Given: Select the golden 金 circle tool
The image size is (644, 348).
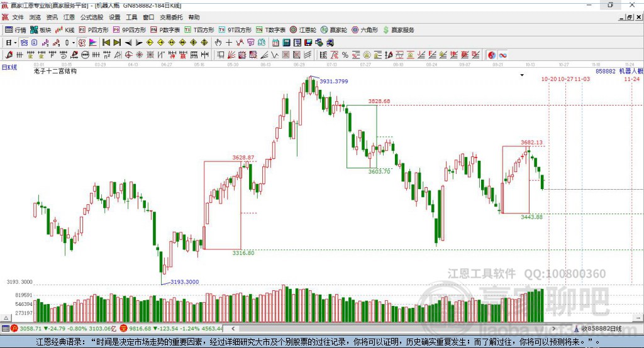Looking at the screenshot, I should (x=367, y=55).
